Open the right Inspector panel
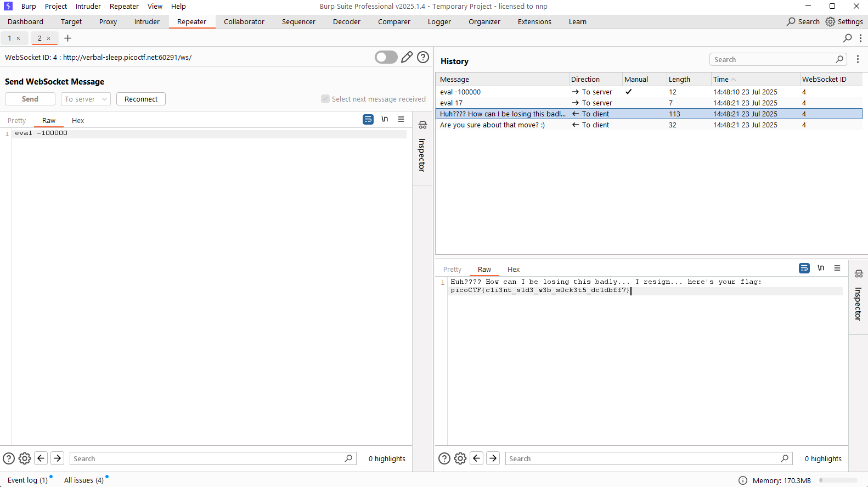Image resolution: width=868 pixels, height=487 pixels. point(858,296)
